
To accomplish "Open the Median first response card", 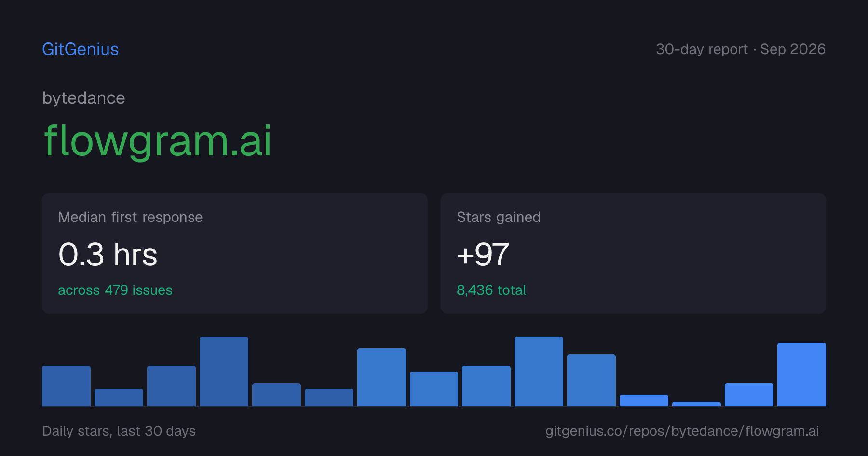I will (x=235, y=253).
